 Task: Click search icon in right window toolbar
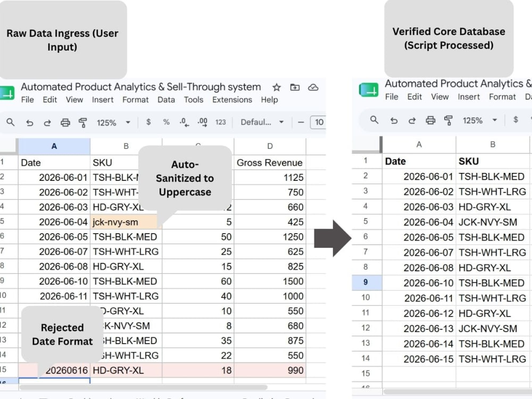coord(374,120)
